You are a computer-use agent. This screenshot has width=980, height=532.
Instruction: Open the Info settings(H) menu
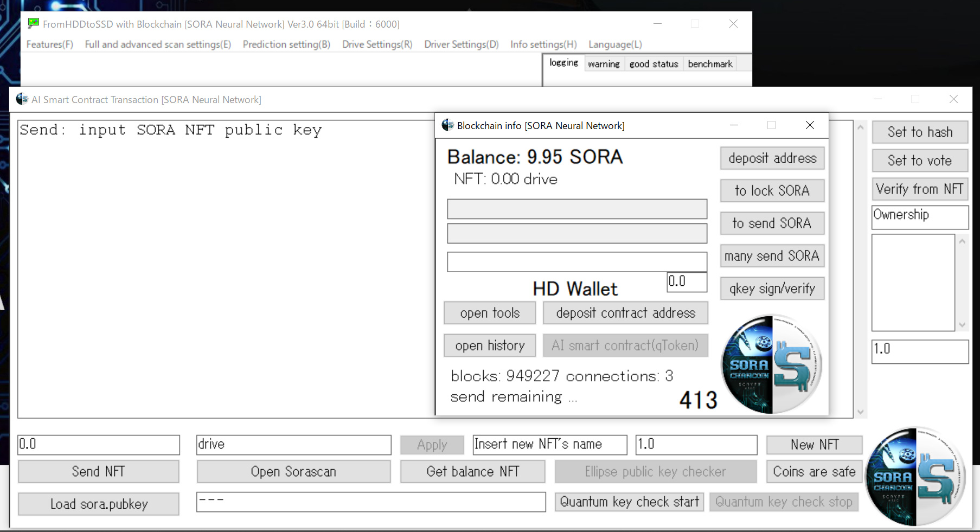543,44
